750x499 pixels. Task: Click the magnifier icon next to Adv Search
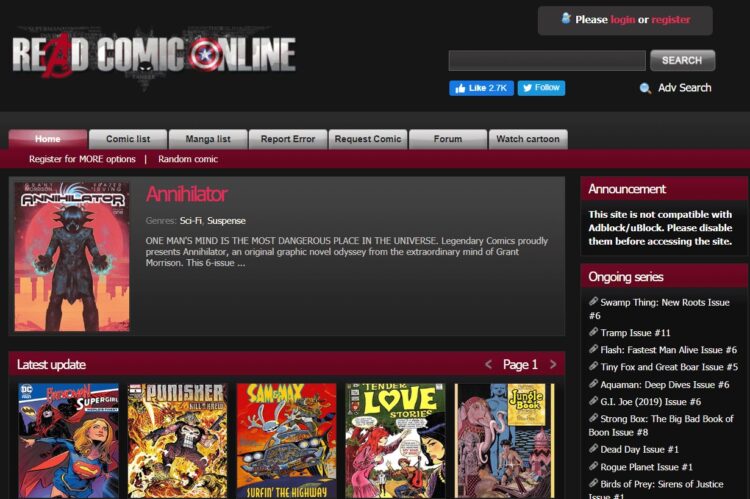coord(645,88)
